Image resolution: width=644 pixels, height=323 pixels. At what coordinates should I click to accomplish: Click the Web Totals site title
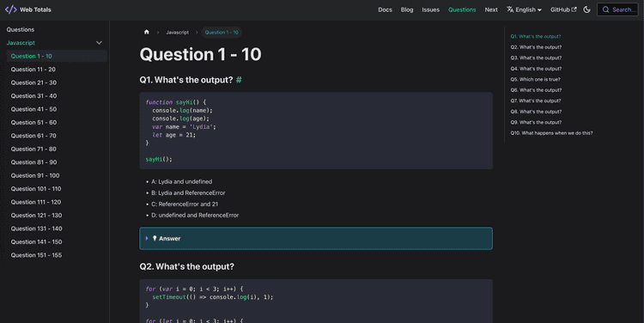click(x=35, y=9)
